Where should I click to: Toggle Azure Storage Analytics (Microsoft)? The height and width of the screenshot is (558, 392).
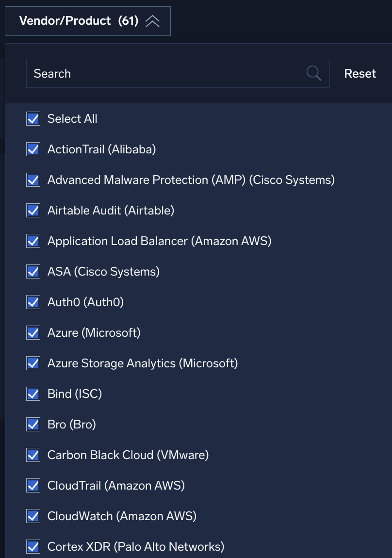point(33,363)
